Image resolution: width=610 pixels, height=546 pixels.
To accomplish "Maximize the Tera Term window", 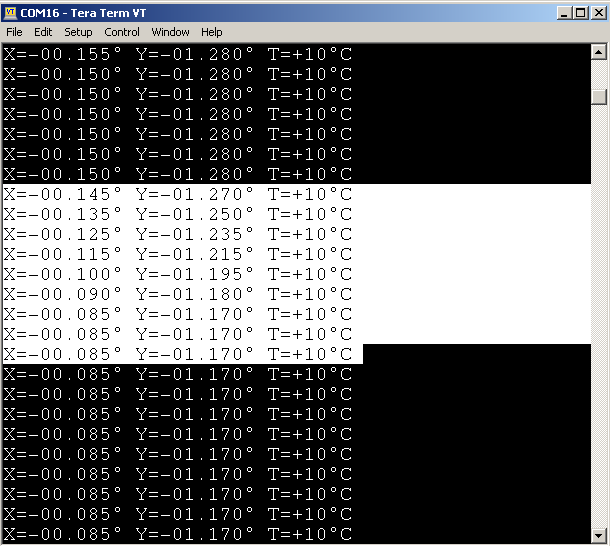I will pos(580,13).
